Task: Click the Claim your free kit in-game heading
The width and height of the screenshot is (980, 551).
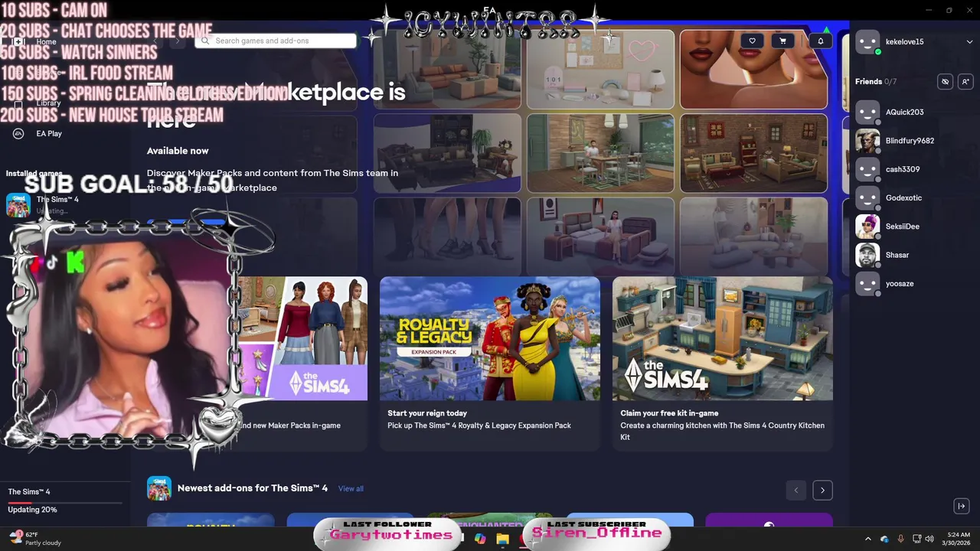Action: point(669,413)
